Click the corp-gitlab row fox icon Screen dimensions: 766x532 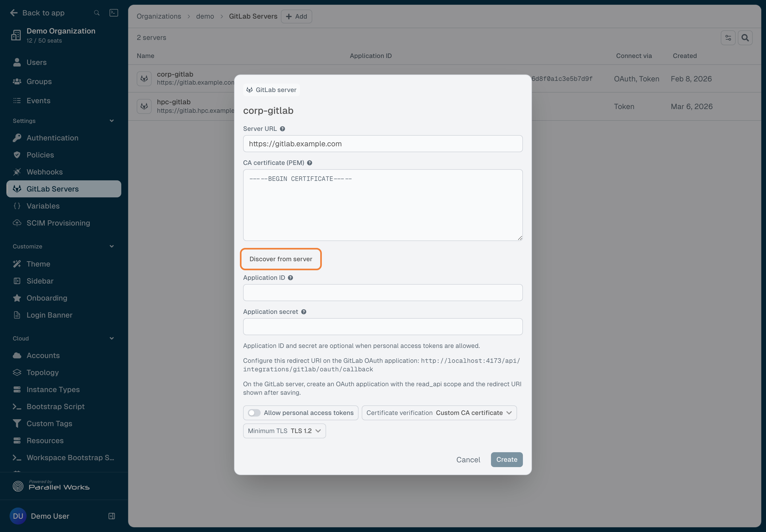pos(144,79)
